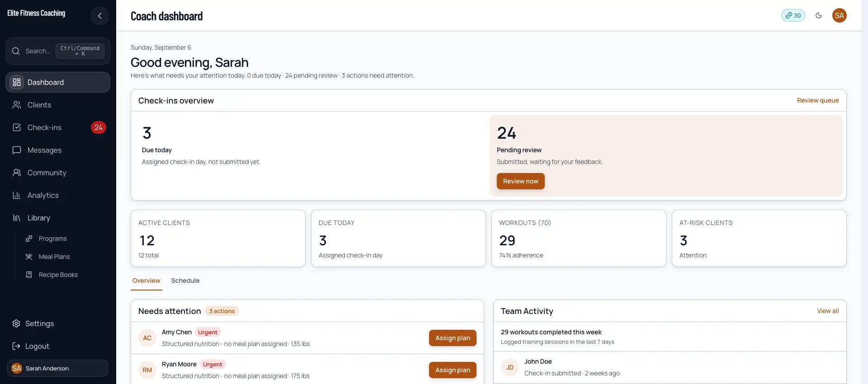Open the Analytics chart icon
Screen dimensions: 868x384
pos(17,195)
